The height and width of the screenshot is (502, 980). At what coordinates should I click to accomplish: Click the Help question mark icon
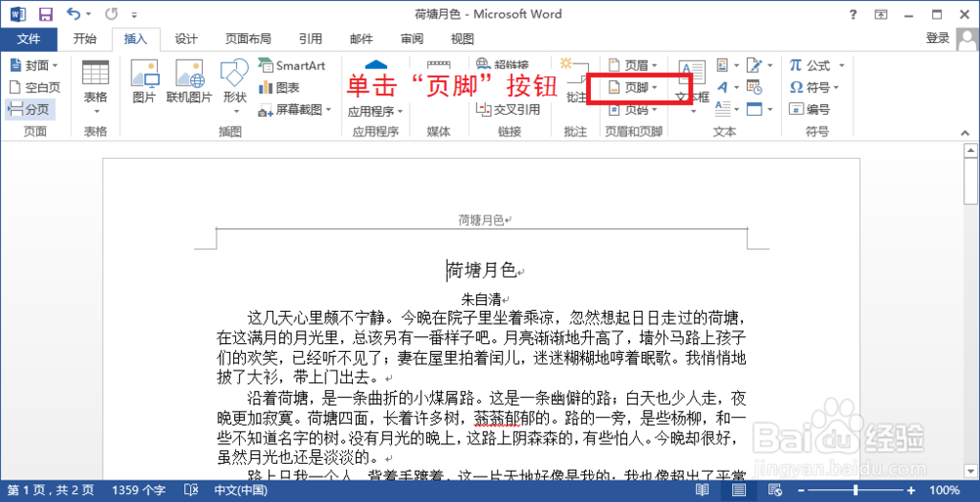[854, 15]
